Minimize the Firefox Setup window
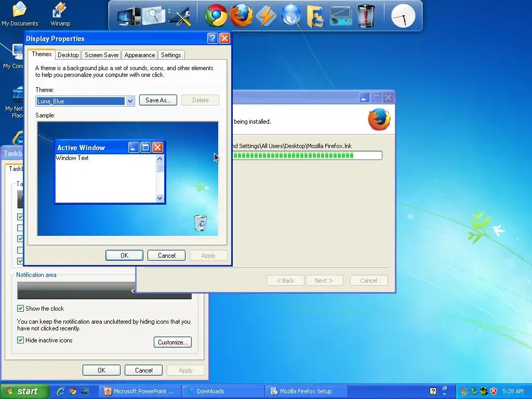 [364, 98]
